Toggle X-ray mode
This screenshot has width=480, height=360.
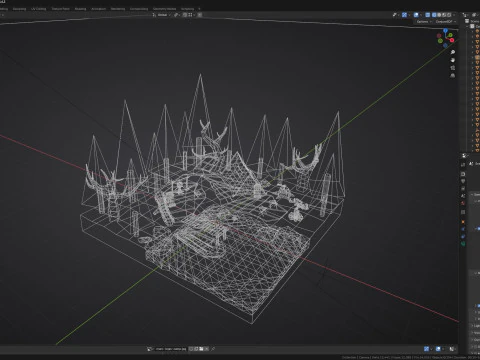428,15
